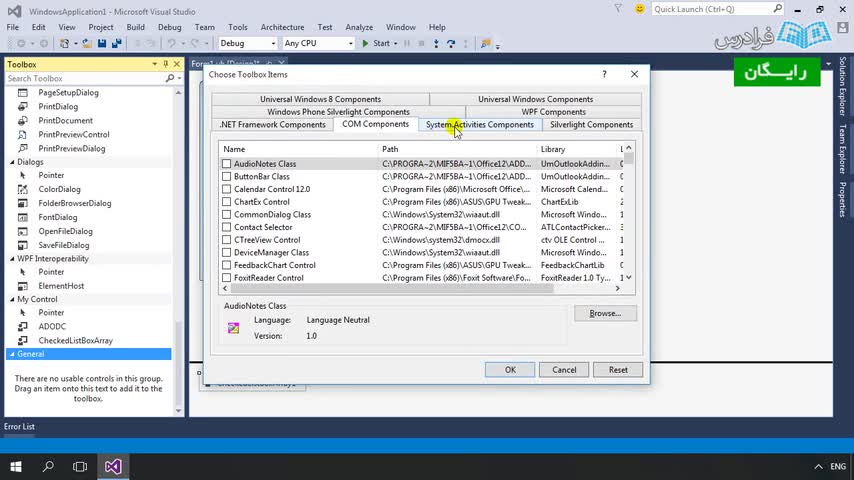Viewport: 854px width, 480px height.
Task: Click into the Search Toolbox field
Action: tap(85, 78)
